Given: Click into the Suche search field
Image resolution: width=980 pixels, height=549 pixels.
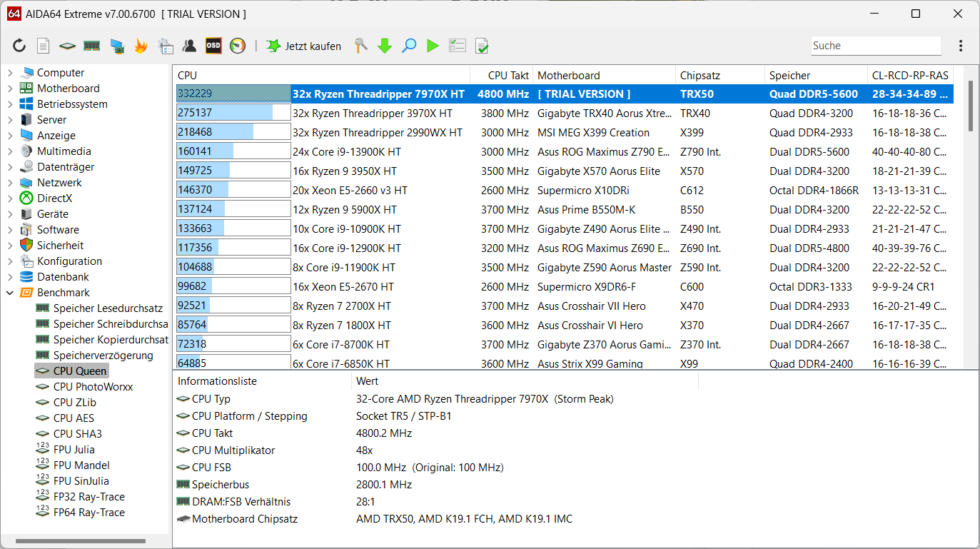Looking at the screenshot, I should tap(876, 46).
